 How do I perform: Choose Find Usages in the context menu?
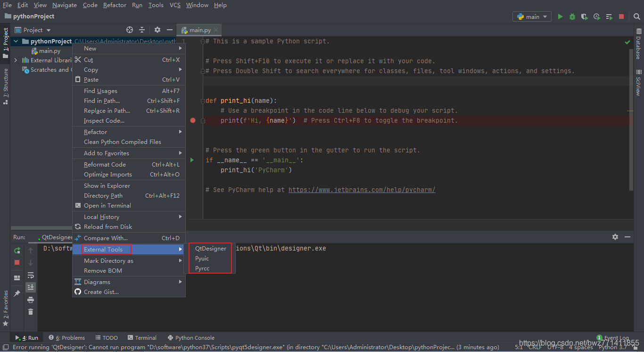(129, 91)
